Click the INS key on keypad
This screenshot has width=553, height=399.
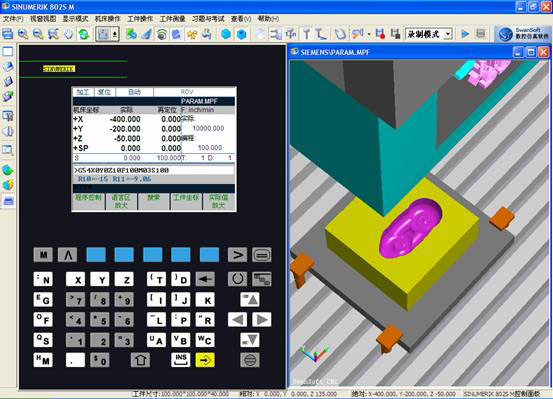pos(181,360)
